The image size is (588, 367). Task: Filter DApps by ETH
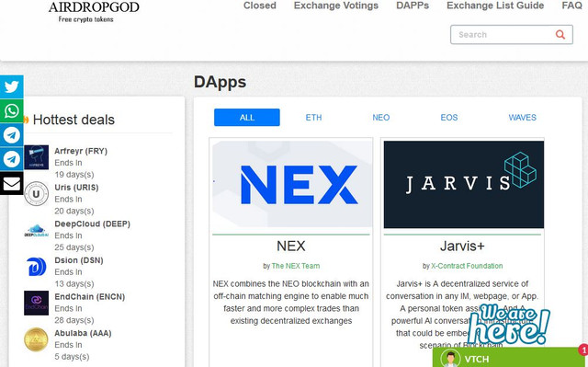pos(313,118)
